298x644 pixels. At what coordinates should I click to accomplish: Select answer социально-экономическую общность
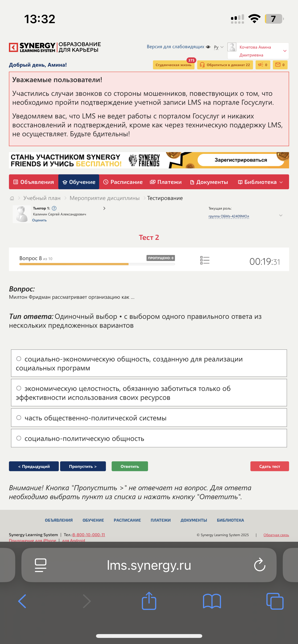pyautogui.click(x=149, y=363)
